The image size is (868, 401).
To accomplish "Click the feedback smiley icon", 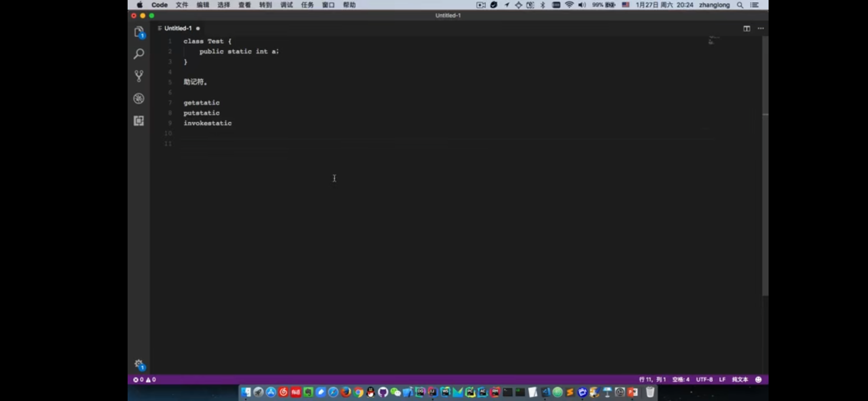I will pos(759,379).
